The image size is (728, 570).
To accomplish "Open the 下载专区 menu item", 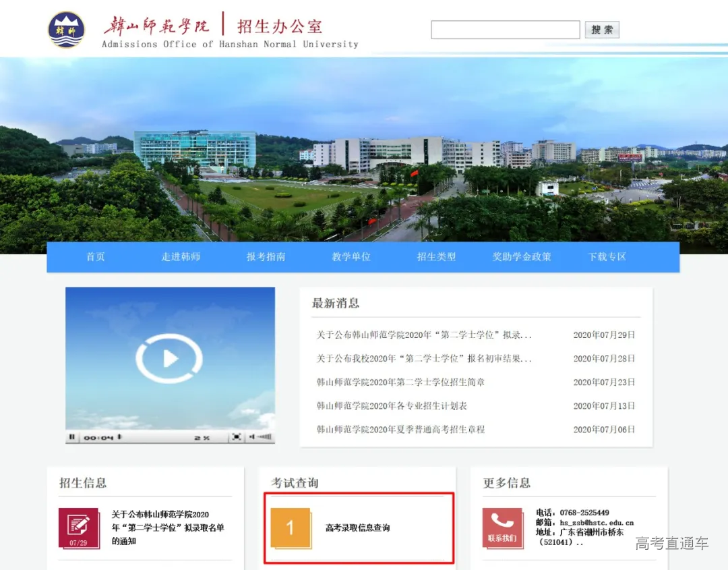I will (x=606, y=257).
